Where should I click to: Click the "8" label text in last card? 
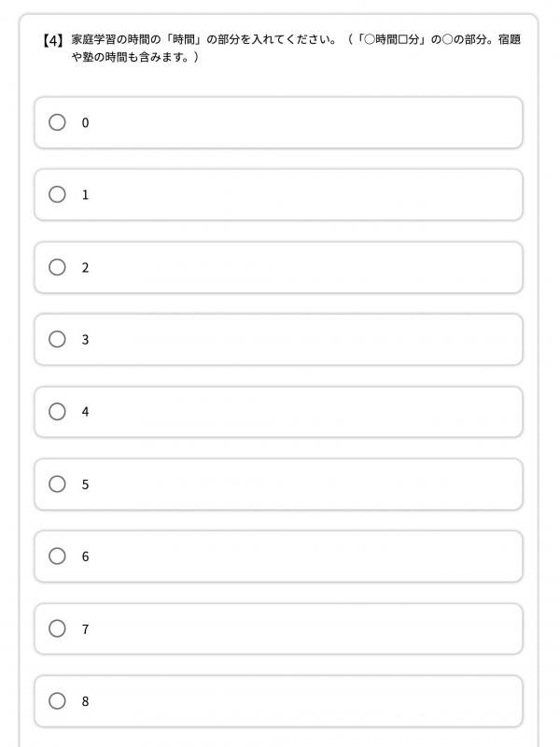[x=85, y=701]
